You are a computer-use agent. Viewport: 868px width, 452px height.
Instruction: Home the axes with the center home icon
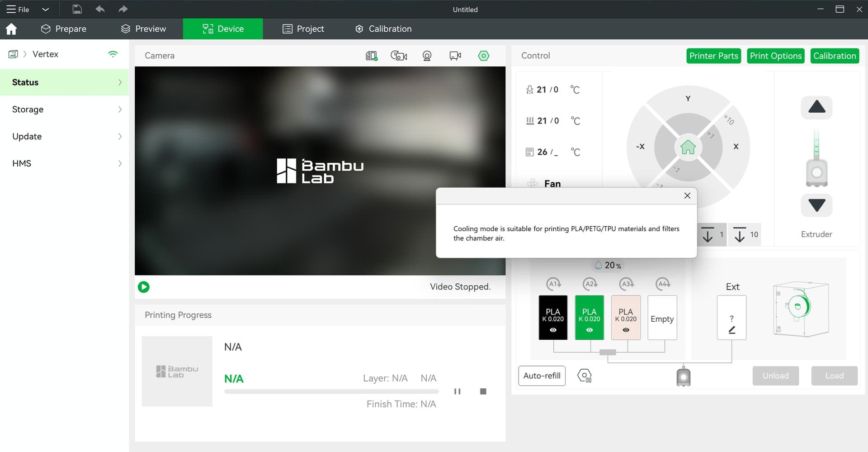point(688,147)
